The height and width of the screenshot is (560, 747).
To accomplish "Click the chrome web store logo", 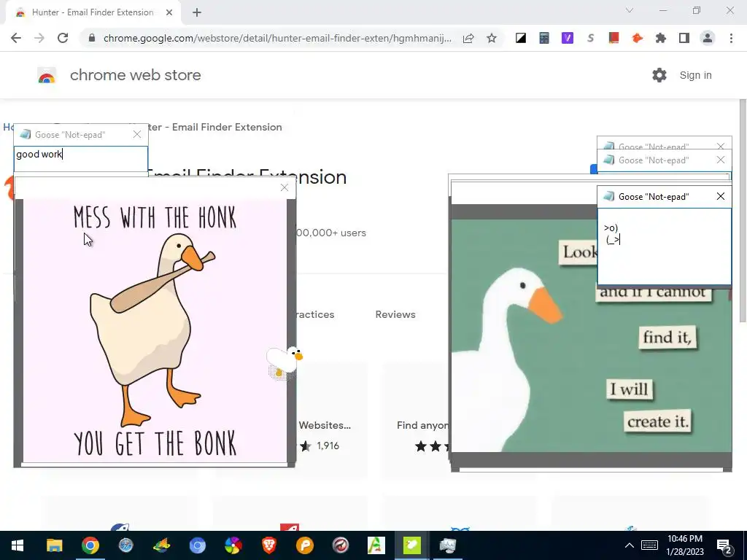I will tap(47, 76).
